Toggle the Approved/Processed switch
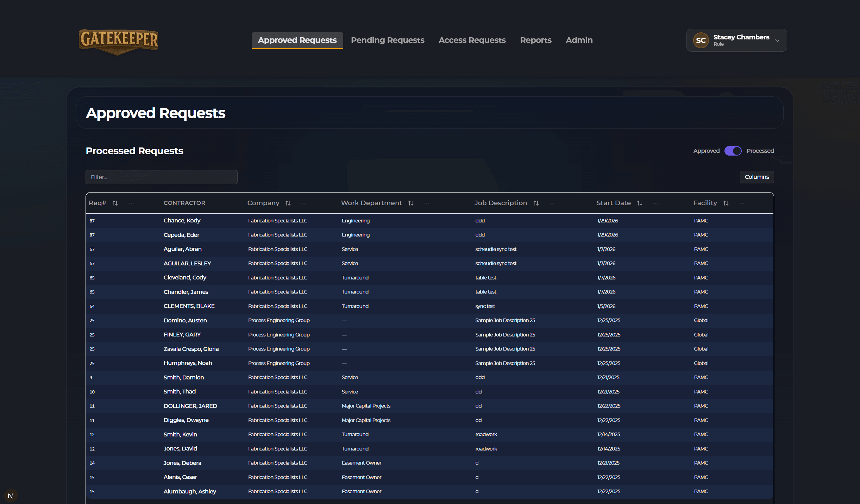This screenshot has width=860, height=504. click(733, 151)
